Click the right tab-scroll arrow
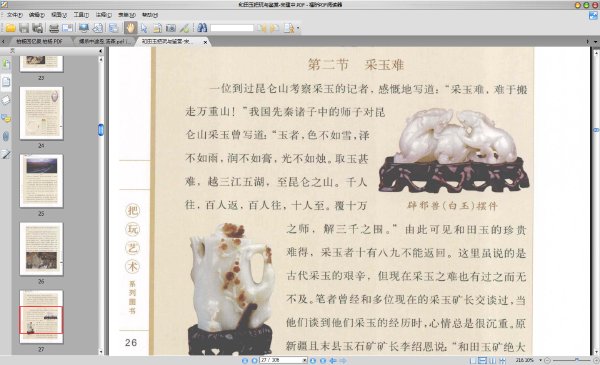 [x=588, y=41]
